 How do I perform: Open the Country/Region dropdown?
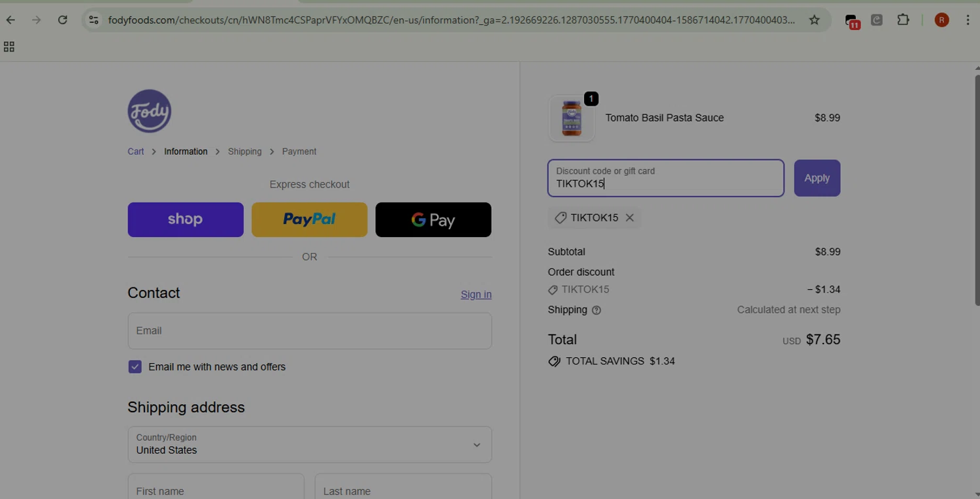click(310, 445)
